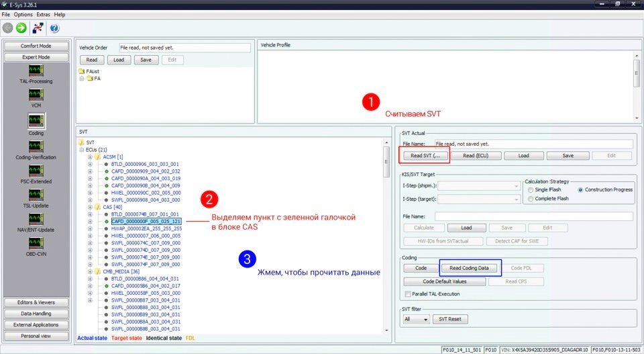Switch to Comfort Mode
Viewport: 644px width, 354px height.
click(x=36, y=46)
